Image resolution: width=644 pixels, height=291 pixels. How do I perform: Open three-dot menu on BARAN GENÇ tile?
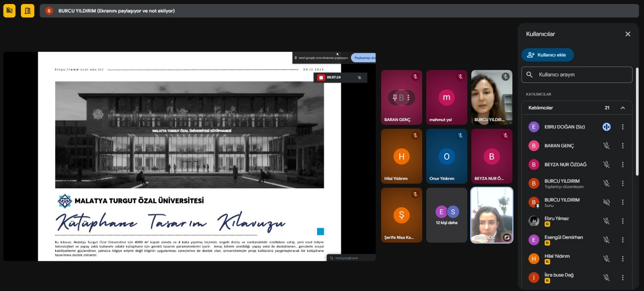point(408,97)
